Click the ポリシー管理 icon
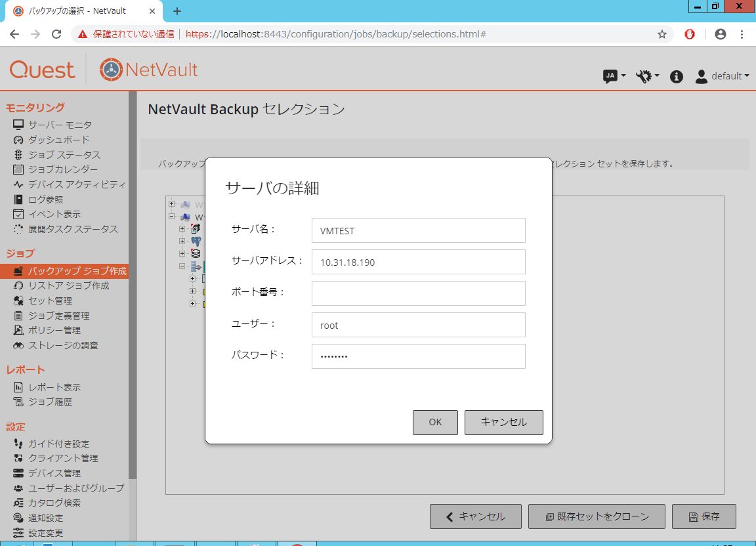This screenshot has width=756, height=546. (x=18, y=330)
